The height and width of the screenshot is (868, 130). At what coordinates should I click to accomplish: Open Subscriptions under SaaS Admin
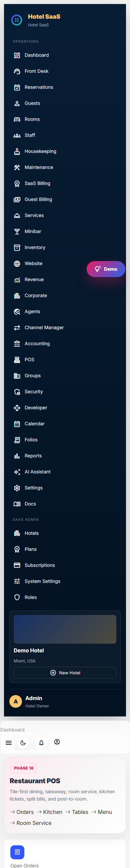click(65, 565)
